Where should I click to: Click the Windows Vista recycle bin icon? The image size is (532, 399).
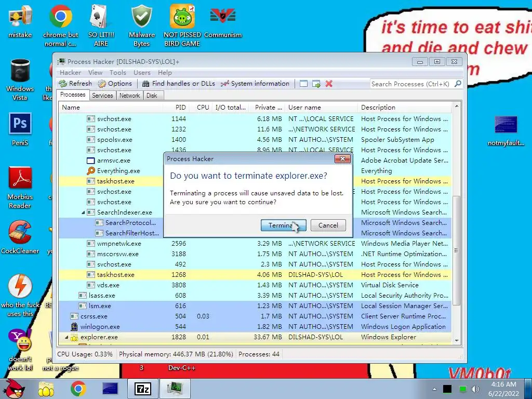click(20, 79)
